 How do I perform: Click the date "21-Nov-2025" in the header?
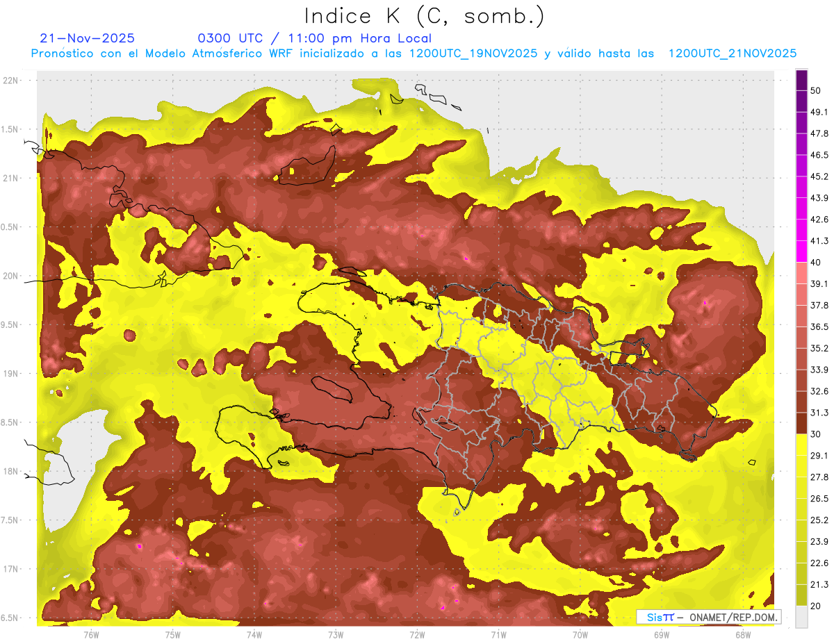[x=88, y=38]
